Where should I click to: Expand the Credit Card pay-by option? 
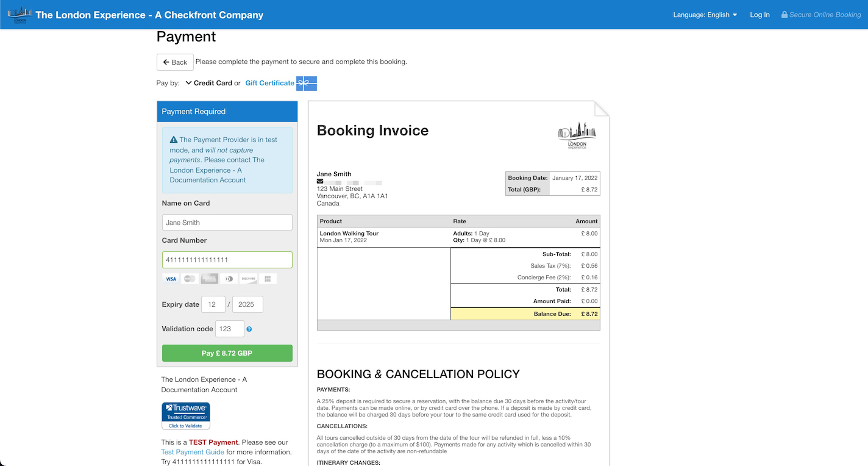click(208, 83)
